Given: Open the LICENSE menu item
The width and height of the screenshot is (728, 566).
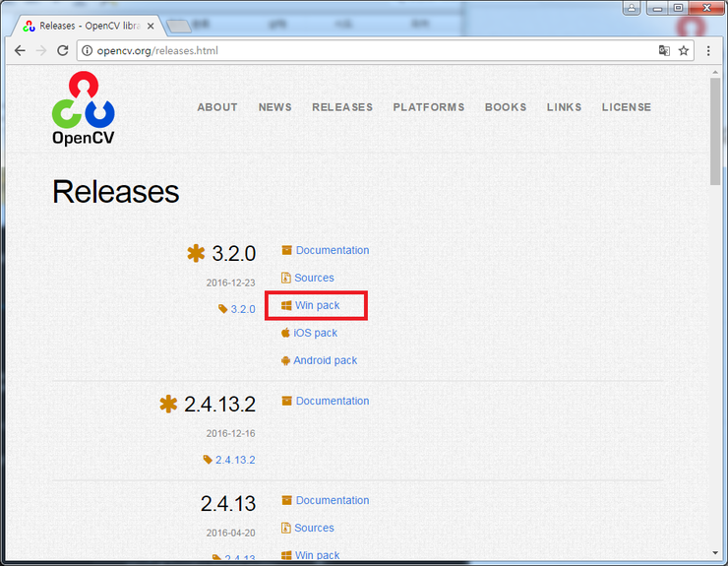Looking at the screenshot, I should 627,107.
